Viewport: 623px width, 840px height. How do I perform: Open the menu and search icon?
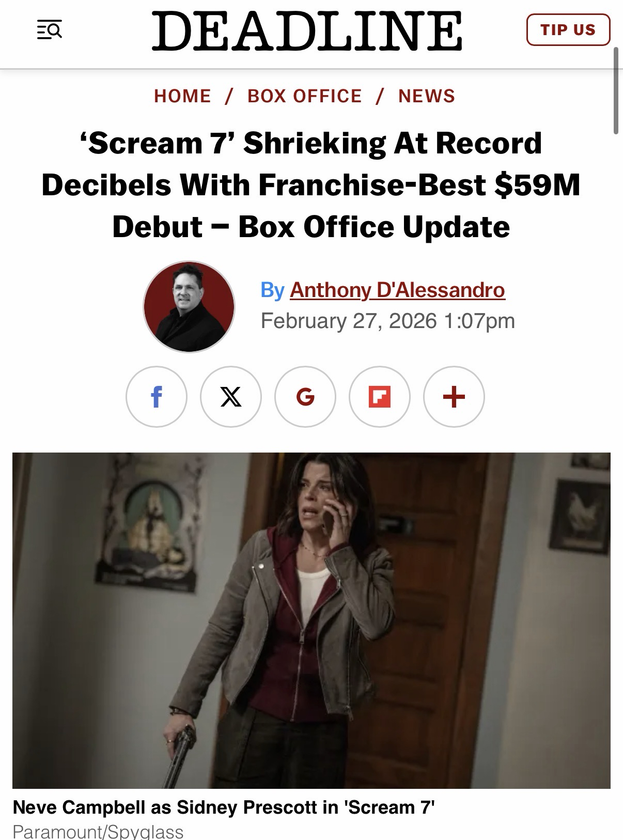point(50,30)
